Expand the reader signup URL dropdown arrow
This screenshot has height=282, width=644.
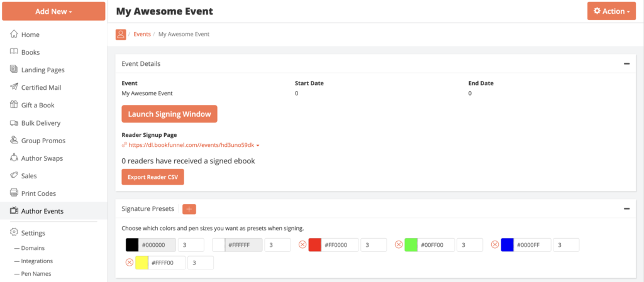258,145
